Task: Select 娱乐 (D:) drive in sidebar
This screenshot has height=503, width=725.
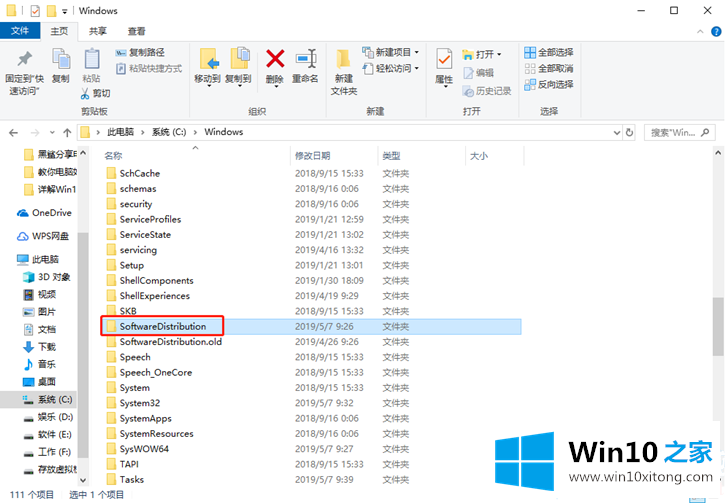Action: pyautogui.click(x=49, y=417)
